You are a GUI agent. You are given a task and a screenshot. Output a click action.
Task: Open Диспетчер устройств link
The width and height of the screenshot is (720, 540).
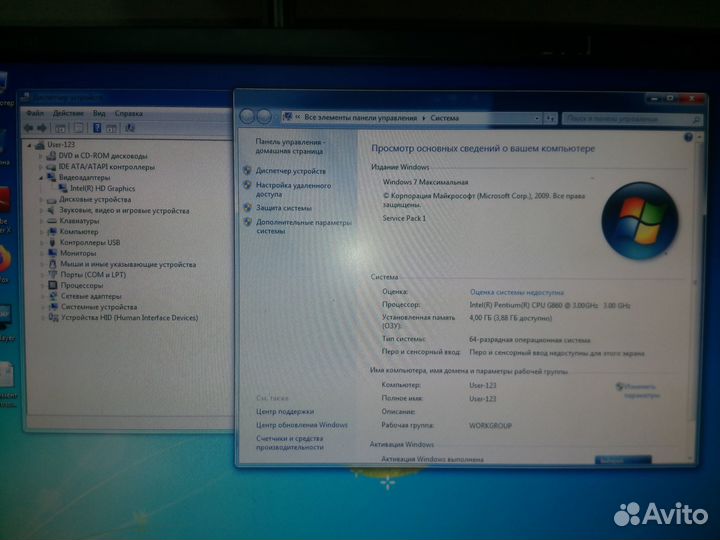click(291, 171)
